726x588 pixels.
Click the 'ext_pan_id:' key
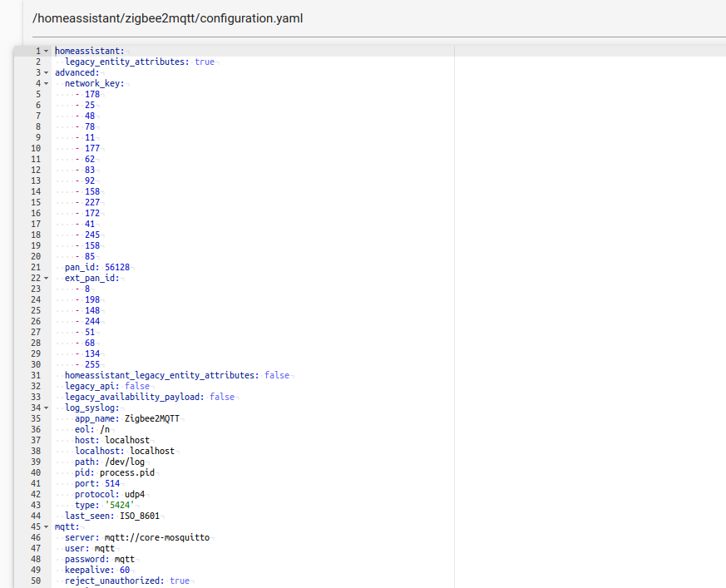[x=92, y=279]
